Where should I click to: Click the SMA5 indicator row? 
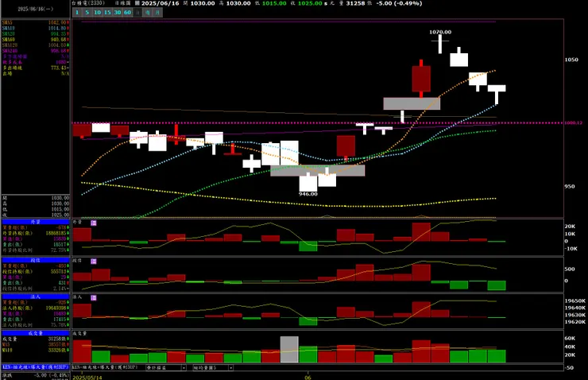pos(36,22)
